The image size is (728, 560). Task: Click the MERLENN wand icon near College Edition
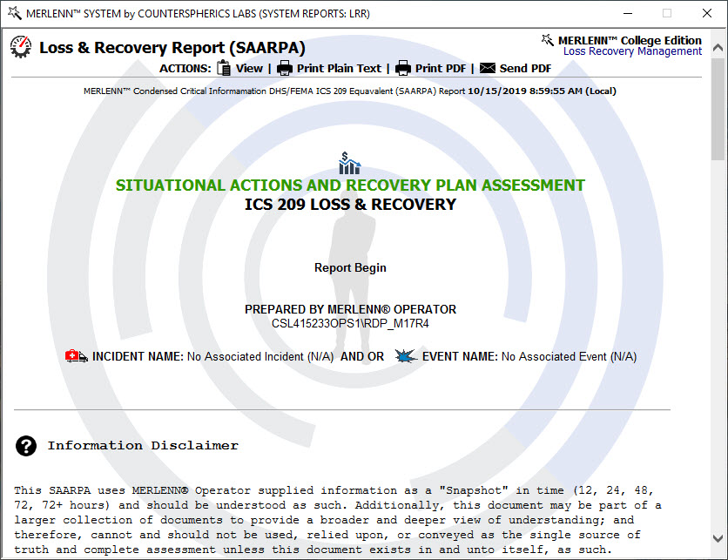pos(548,40)
